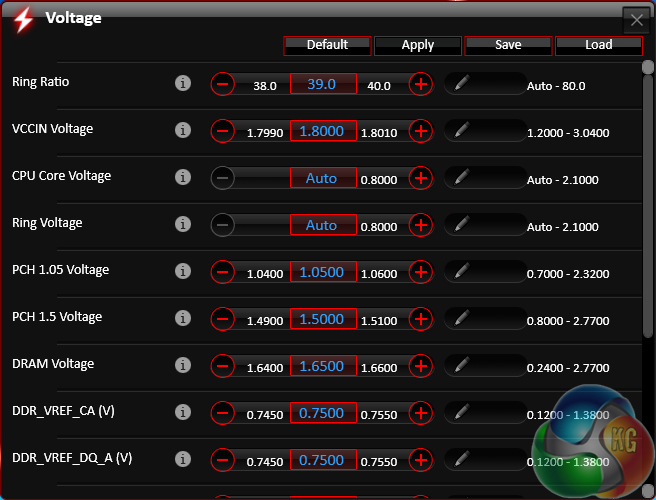Select current DRAM Voltage value 1.6500

[x=323, y=366]
